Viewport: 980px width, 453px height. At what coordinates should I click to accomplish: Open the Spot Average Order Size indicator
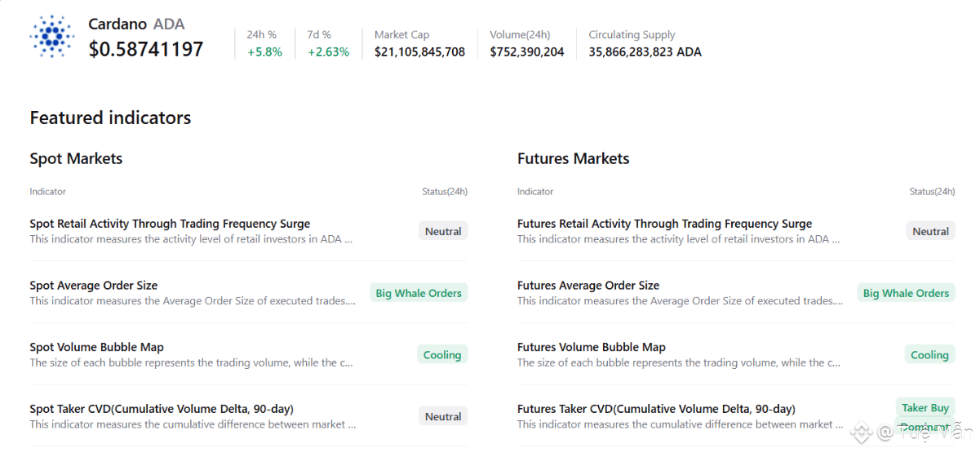[x=94, y=286]
